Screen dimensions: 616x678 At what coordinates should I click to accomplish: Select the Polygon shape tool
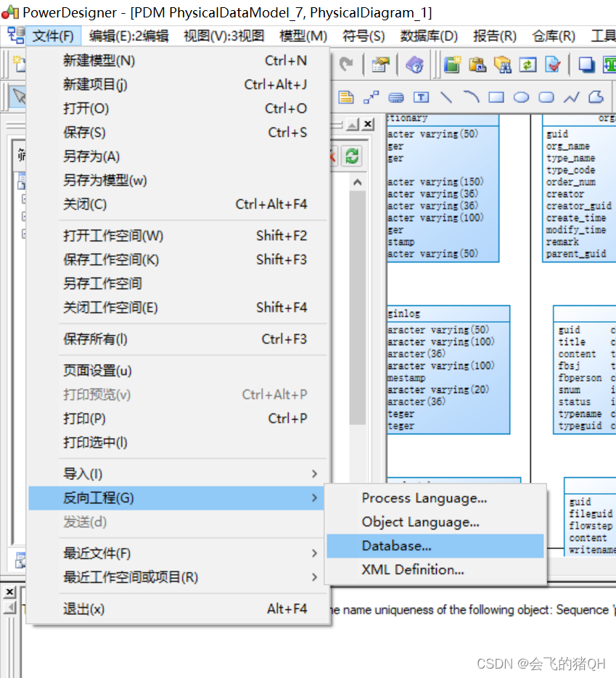[x=596, y=97]
